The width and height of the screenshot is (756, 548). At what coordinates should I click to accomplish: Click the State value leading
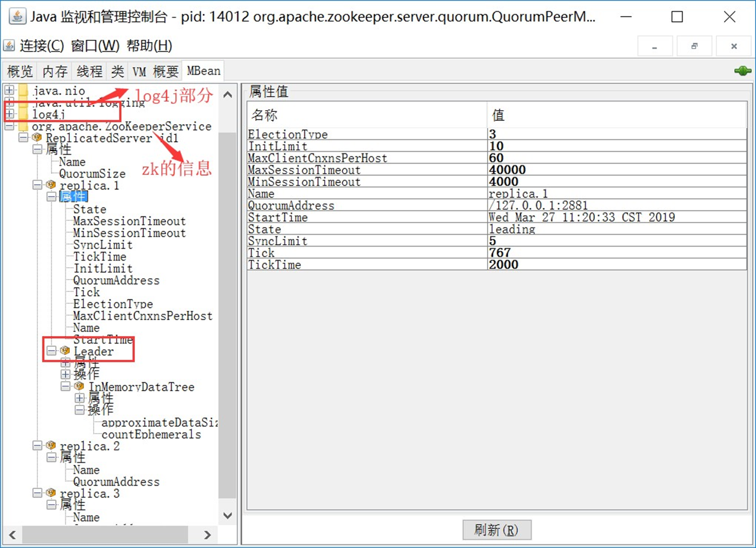[x=617, y=229]
